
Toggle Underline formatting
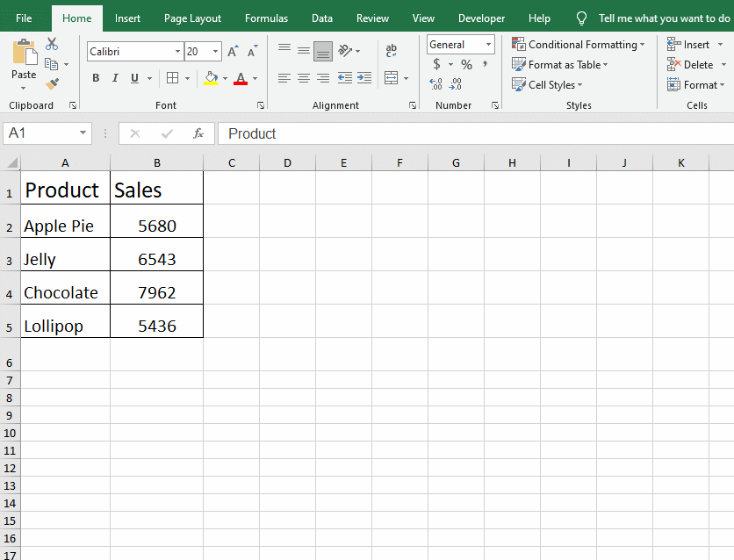(135, 78)
